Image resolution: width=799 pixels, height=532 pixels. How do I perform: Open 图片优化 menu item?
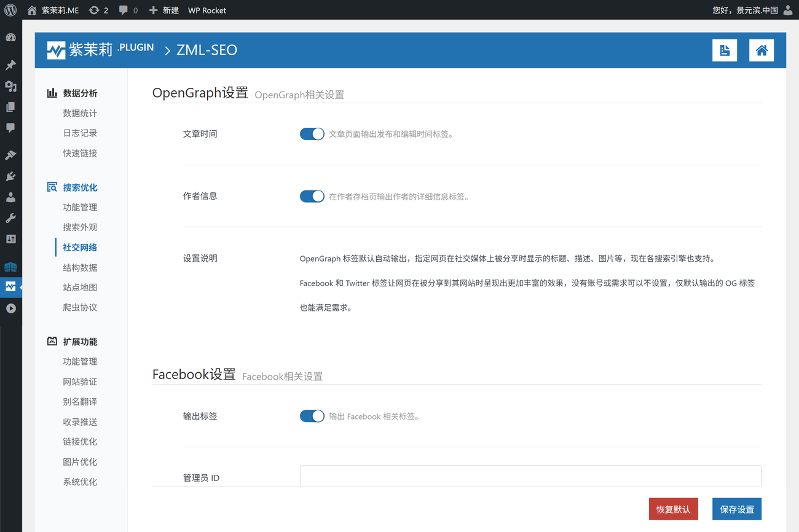pyautogui.click(x=80, y=461)
